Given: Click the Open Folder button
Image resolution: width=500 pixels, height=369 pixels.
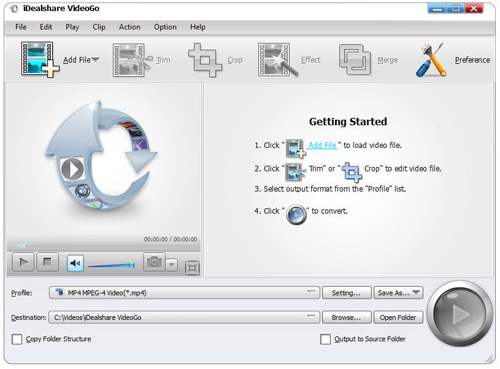Looking at the screenshot, I should coord(398,317).
